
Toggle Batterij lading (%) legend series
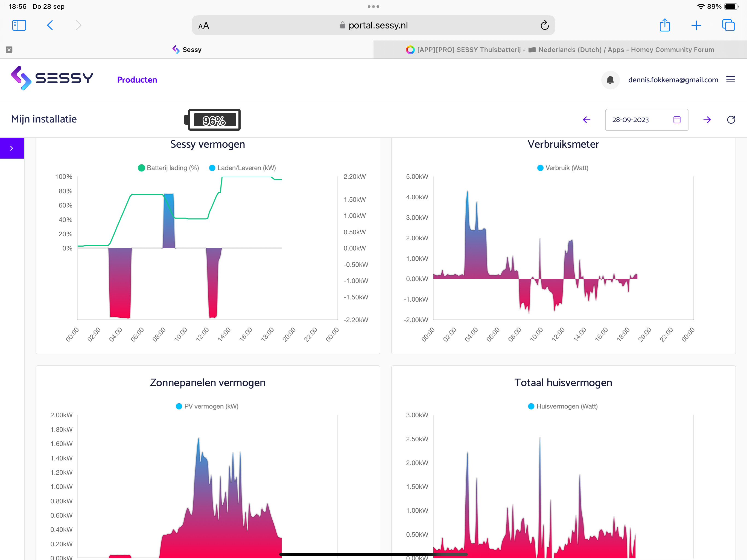(168, 168)
